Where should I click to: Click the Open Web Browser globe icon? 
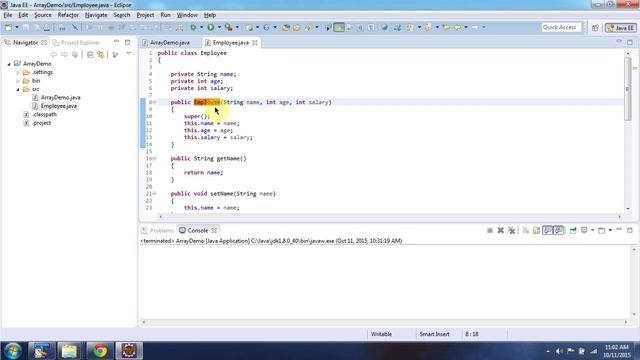coord(384,27)
